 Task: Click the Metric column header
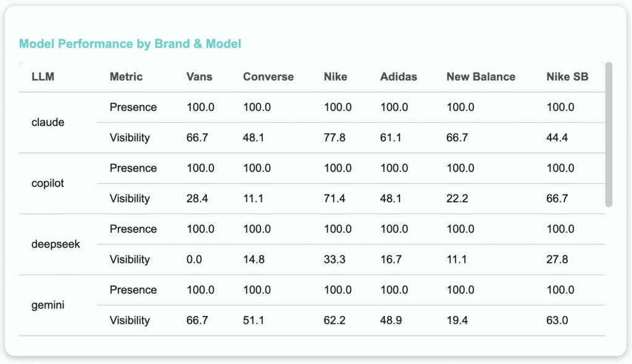(x=126, y=77)
